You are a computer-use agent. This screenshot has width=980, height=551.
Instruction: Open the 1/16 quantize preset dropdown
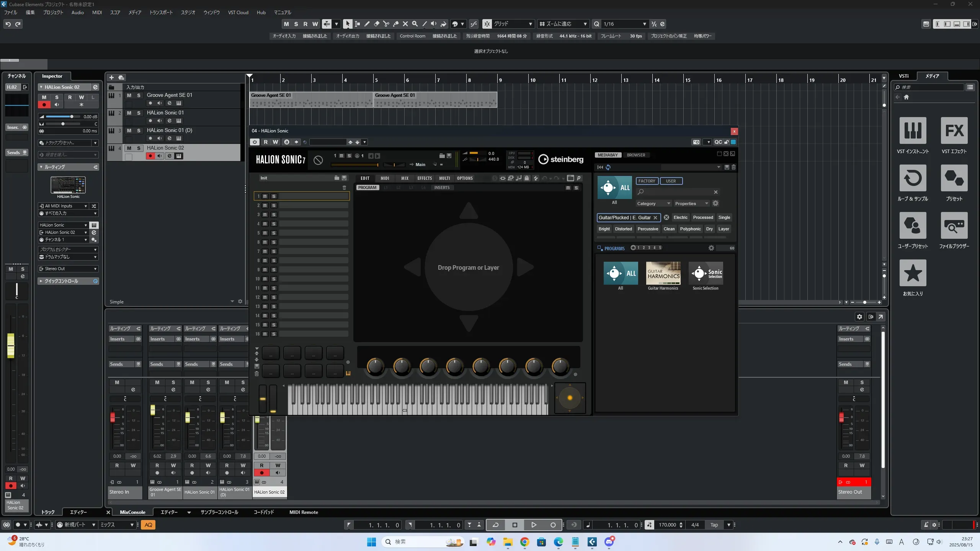(x=644, y=24)
